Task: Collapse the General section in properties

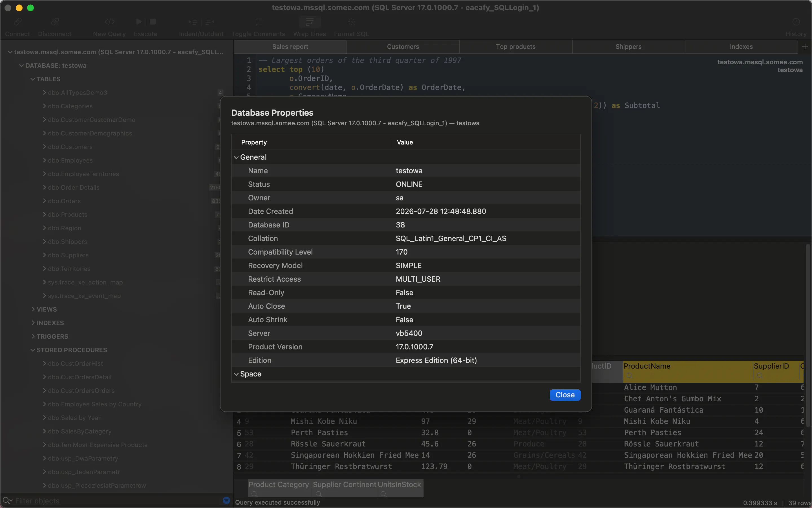Action: [x=236, y=157]
